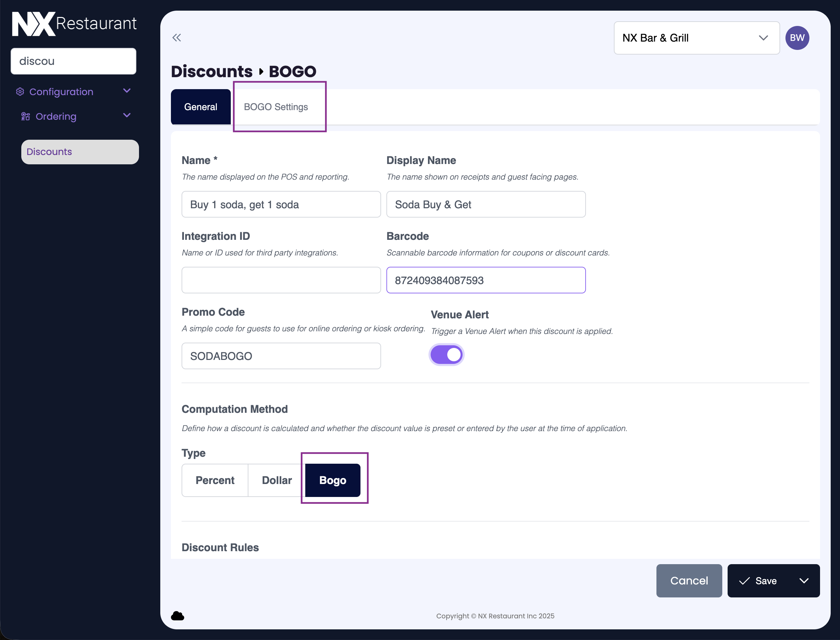This screenshot has width=840, height=640.
Task: Select Dollar discount type
Action: tap(276, 480)
